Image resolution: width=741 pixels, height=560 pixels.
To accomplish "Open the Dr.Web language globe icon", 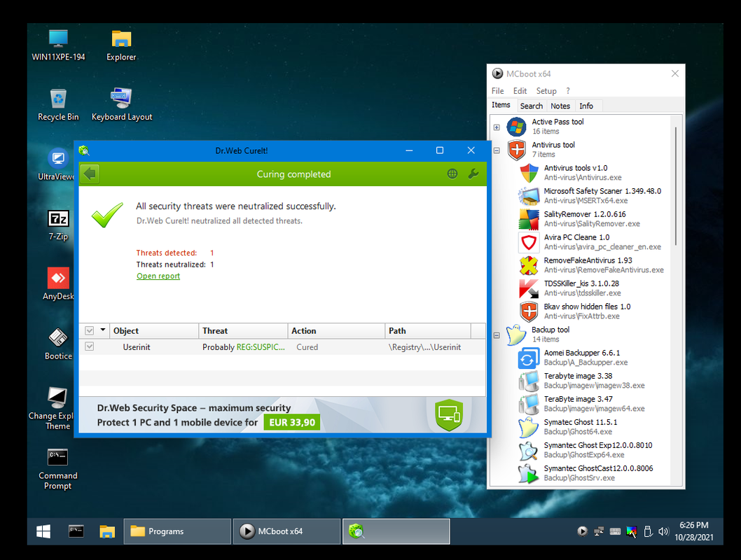I will click(452, 174).
